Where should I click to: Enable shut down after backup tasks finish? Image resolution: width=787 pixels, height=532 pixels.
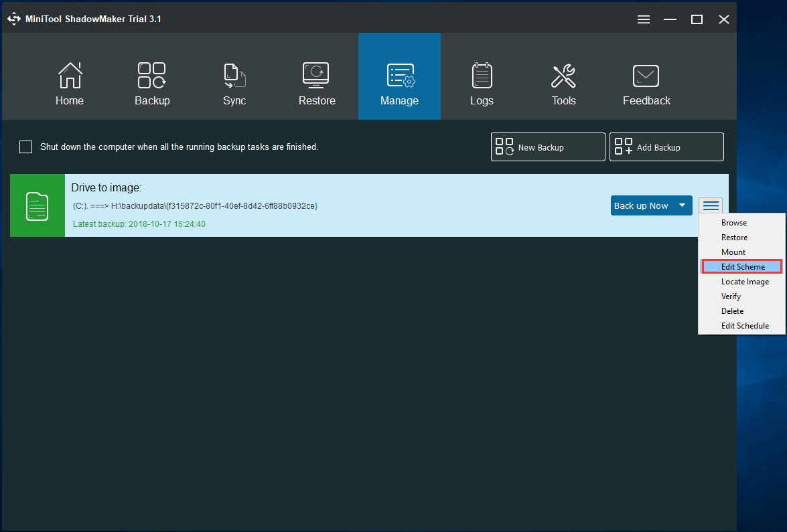[x=25, y=147]
